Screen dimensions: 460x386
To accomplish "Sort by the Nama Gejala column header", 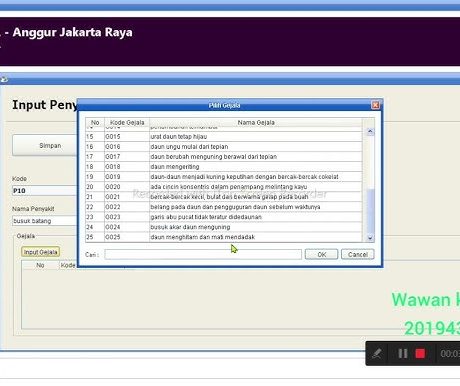I will pos(256,122).
